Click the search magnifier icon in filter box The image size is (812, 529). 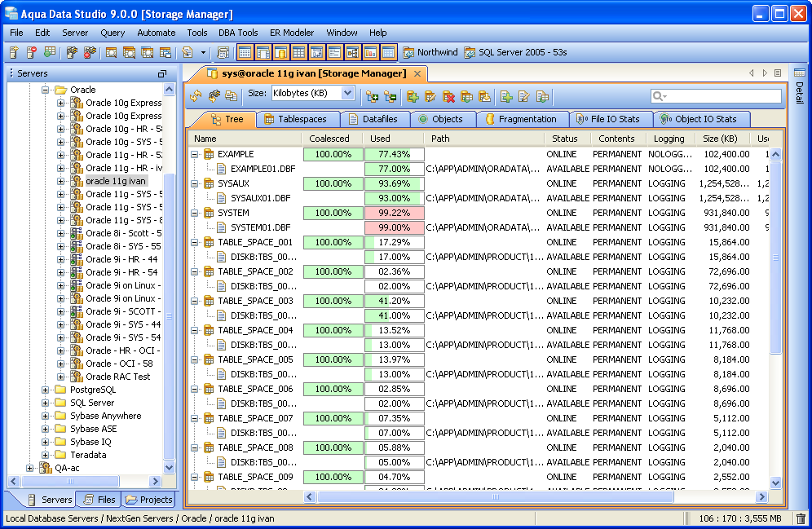click(x=659, y=95)
